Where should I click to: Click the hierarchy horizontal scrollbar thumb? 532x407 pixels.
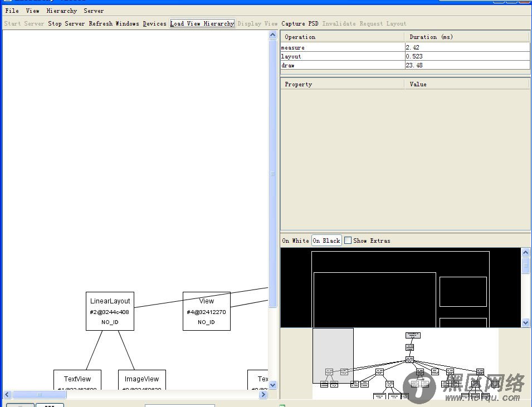pyautogui.click(x=40, y=394)
